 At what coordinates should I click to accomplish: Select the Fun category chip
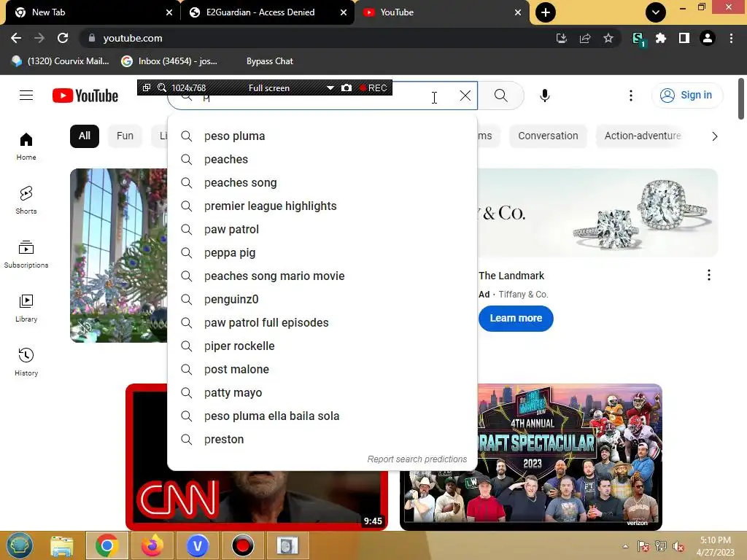point(125,136)
